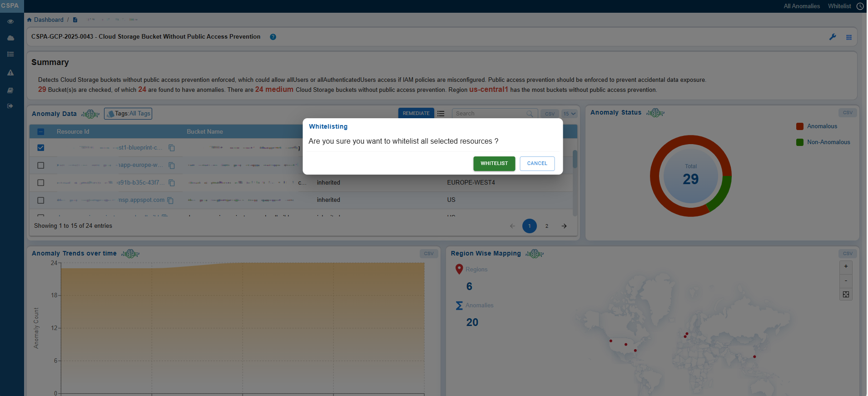Click the AI brain icon beside Anomaly Status

(655, 113)
